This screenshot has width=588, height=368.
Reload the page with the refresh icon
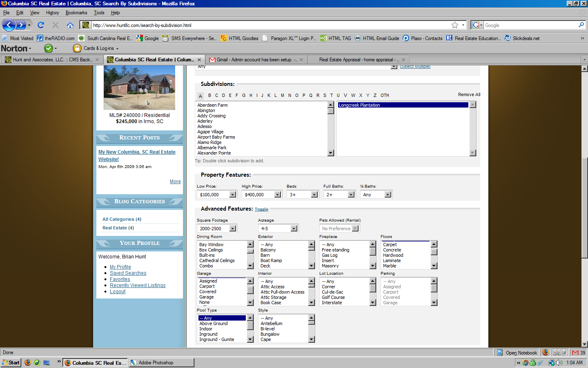pyautogui.click(x=41, y=25)
